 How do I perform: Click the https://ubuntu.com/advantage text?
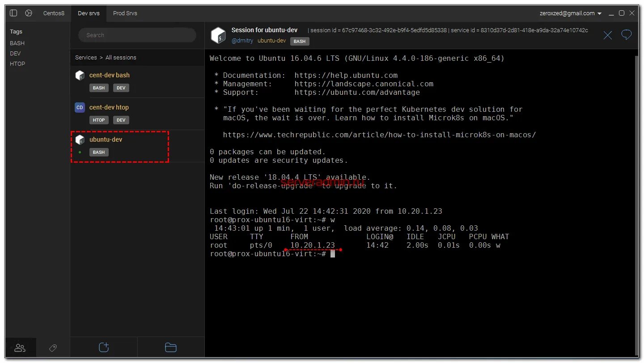[357, 93]
